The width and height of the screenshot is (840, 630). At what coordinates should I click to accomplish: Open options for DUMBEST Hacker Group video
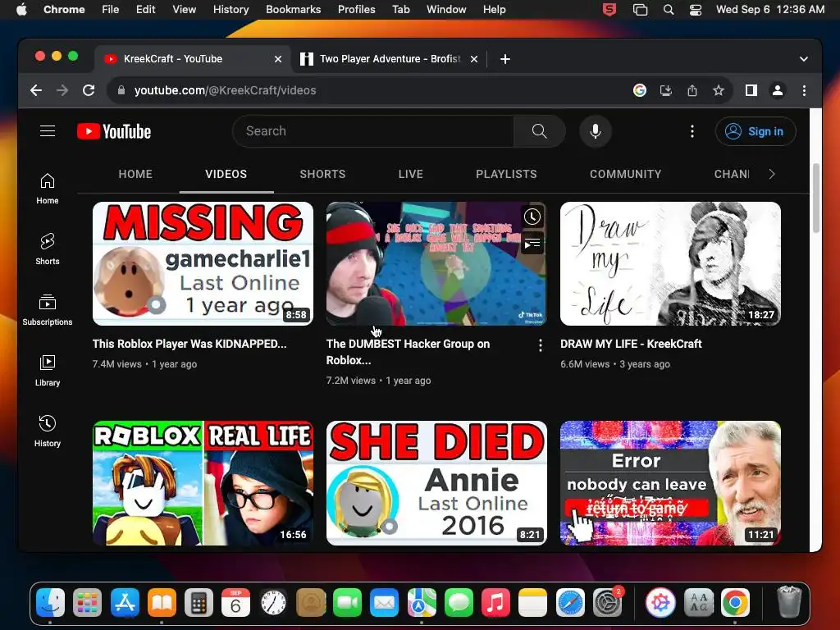coord(540,345)
